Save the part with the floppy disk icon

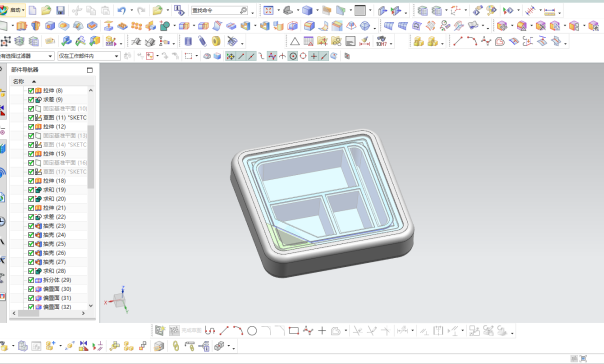[60, 10]
